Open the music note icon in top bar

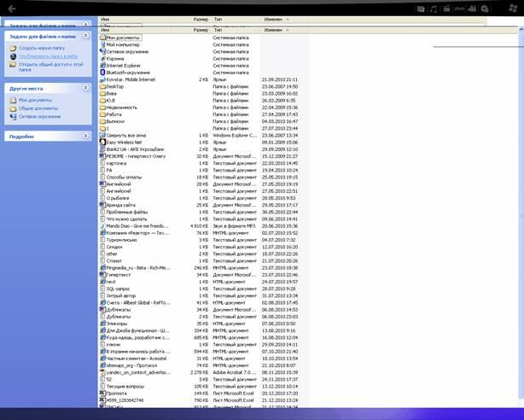[x=434, y=9]
